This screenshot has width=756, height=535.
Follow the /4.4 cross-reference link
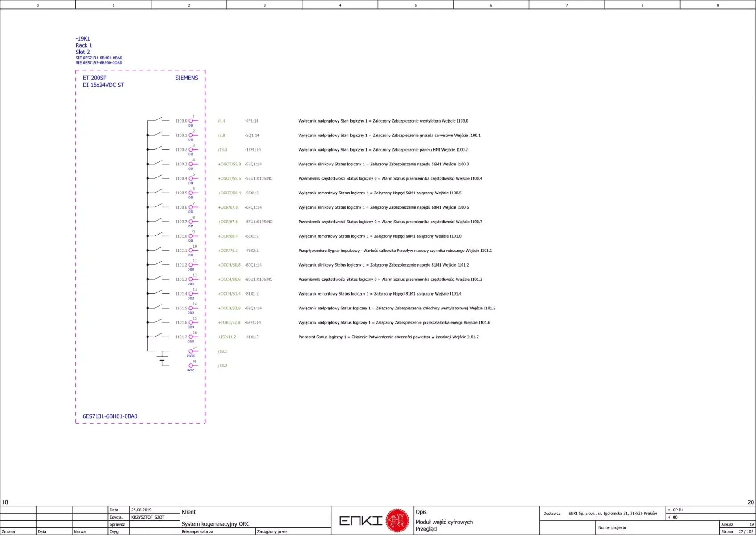pyautogui.click(x=221, y=121)
